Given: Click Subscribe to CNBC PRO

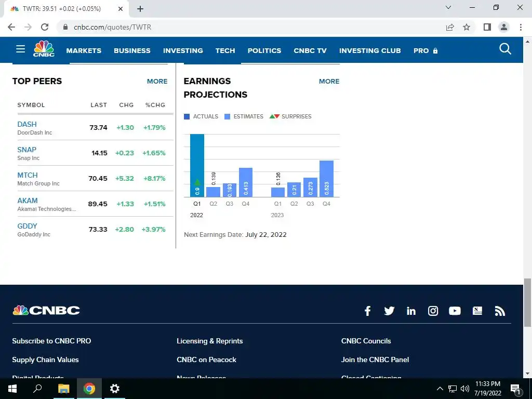Looking at the screenshot, I should pyautogui.click(x=51, y=341).
